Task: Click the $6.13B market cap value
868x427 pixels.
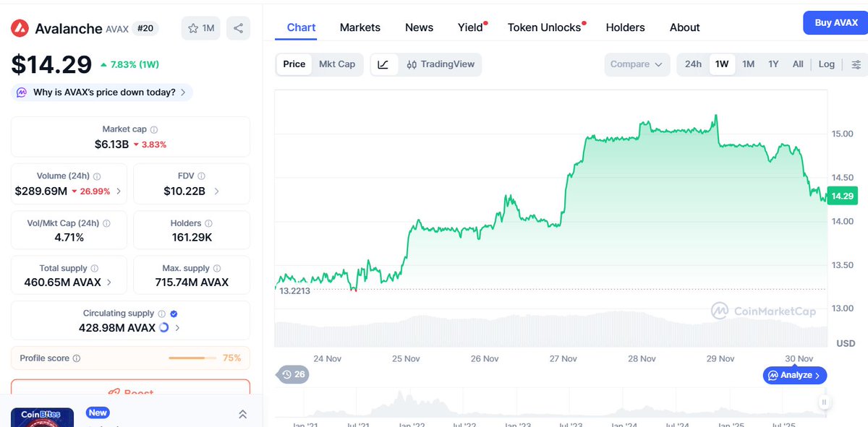Action: pos(111,145)
